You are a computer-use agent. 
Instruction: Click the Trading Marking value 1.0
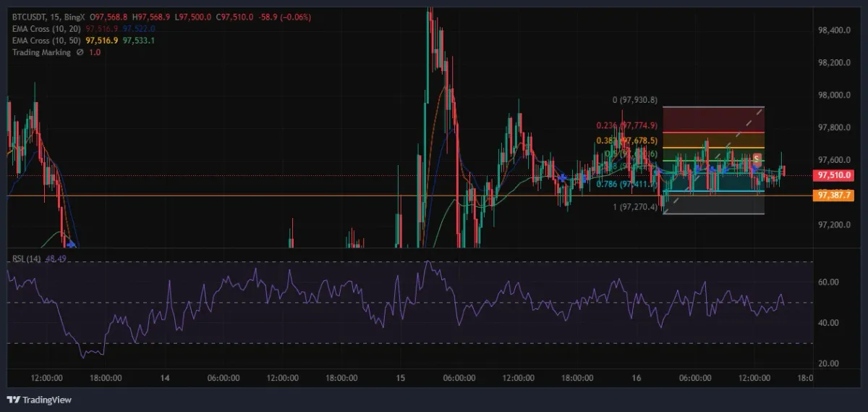[x=95, y=52]
